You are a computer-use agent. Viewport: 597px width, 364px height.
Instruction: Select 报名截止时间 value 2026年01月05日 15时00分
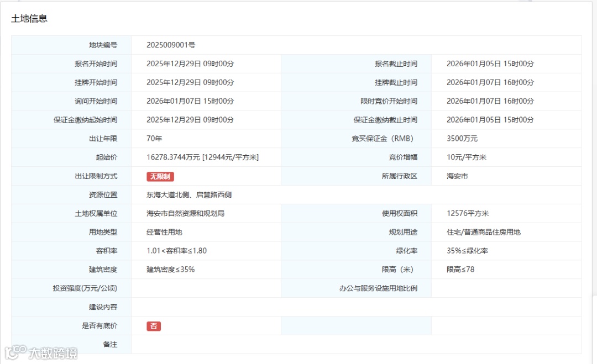point(490,64)
